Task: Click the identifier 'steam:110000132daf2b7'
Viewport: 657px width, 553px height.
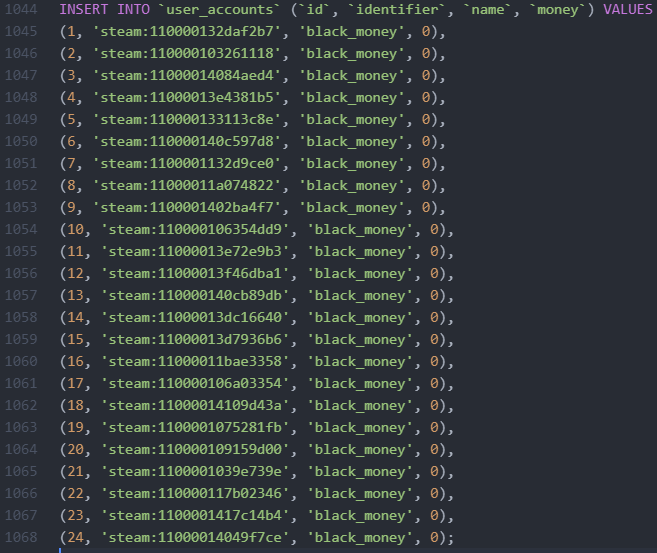Action: click(x=187, y=31)
